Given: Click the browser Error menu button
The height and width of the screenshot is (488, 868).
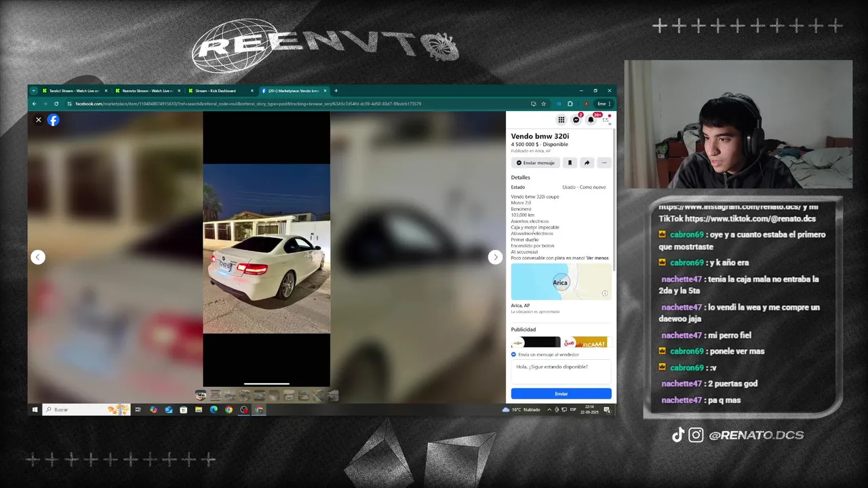Looking at the screenshot, I should [604, 104].
